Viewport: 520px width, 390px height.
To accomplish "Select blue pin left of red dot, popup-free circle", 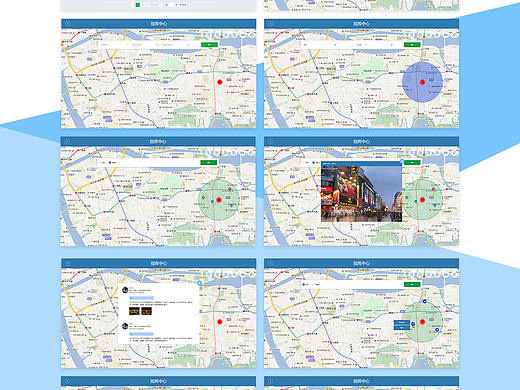I will pos(212,202).
